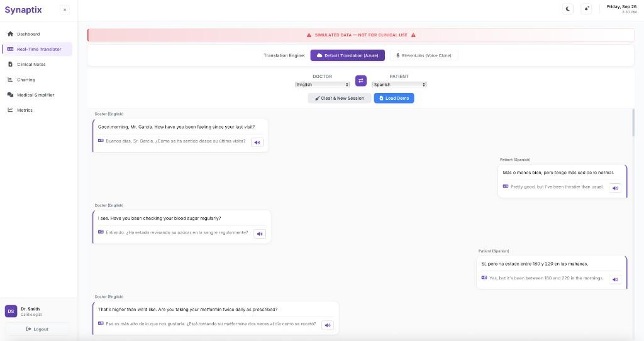Click the 'Friday, Sep 26' date text
Screen dimensions: 644x341
[621, 6]
